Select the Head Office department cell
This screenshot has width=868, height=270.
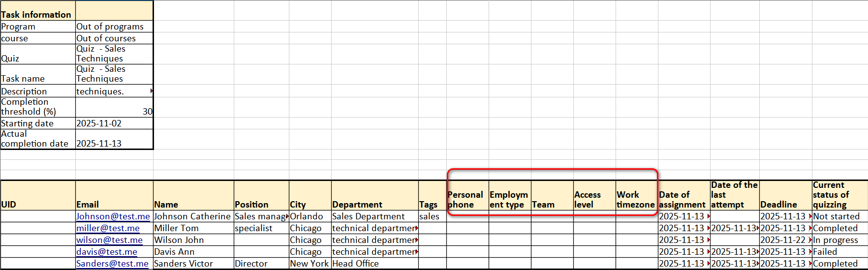tap(374, 264)
